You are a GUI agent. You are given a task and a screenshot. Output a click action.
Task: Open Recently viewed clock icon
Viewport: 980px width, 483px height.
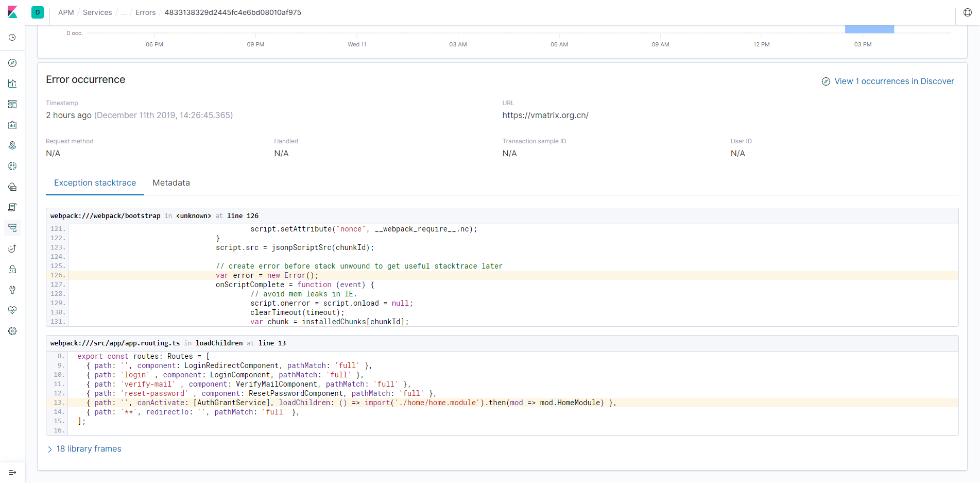pos(12,38)
